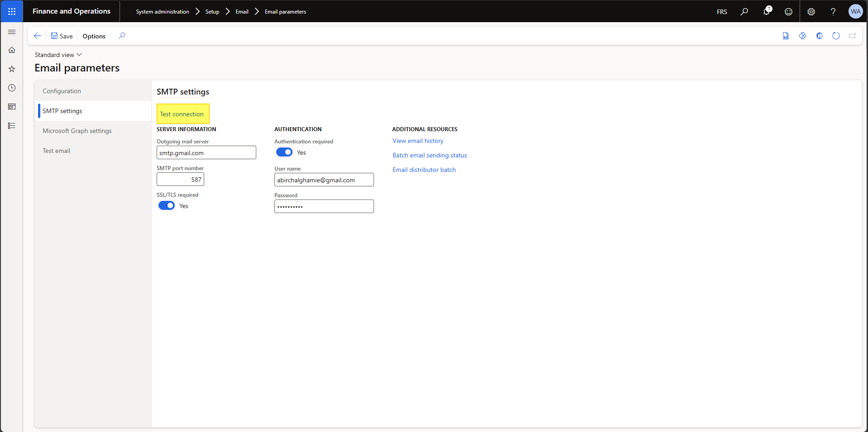The height and width of the screenshot is (432, 868).
Task: Open the Options menu
Action: coord(94,36)
